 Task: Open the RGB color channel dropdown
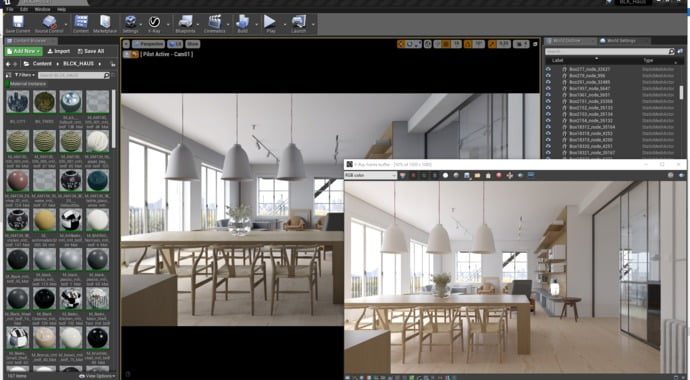click(x=371, y=175)
